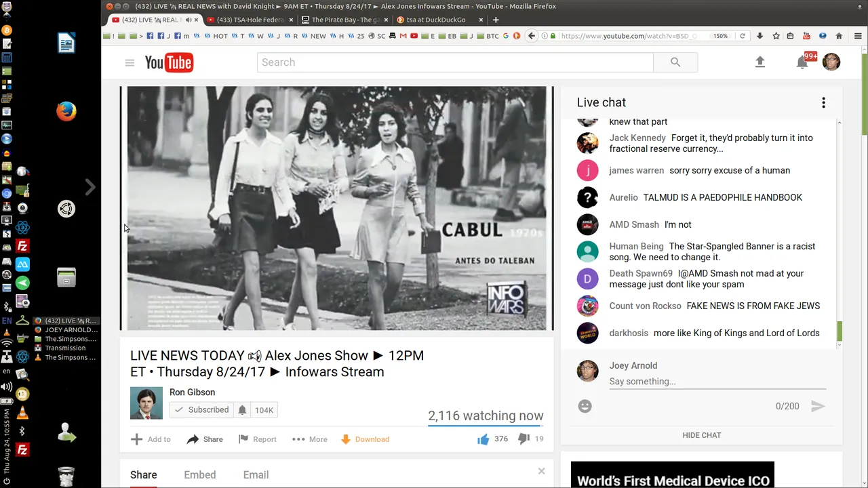Open the Medical Device ICO ad

(x=673, y=474)
